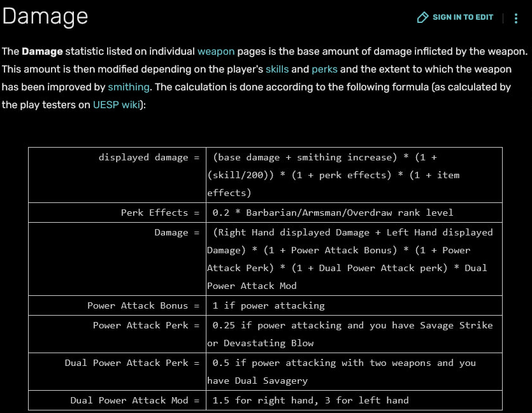This screenshot has width=532, height=413.
Task: Click the SIGN IN TO EDIT text
Action: point(463,18)
